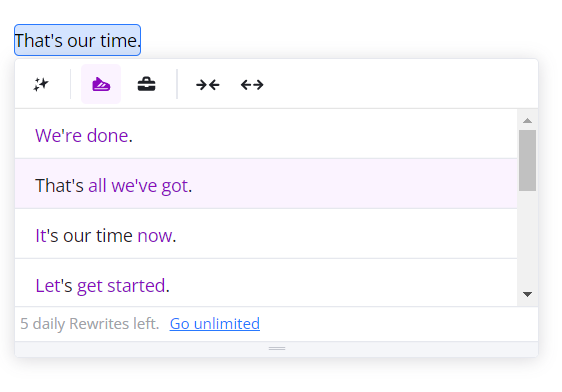562x392 pixels.
Task: Click the "5 daily Rewrites left." notice
Action: 90,324
